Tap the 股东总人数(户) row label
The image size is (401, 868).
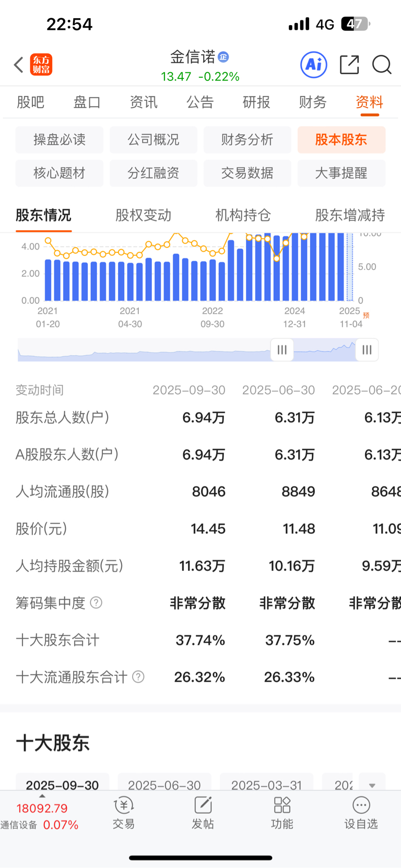pyautogui.click(x=63, y=417)
